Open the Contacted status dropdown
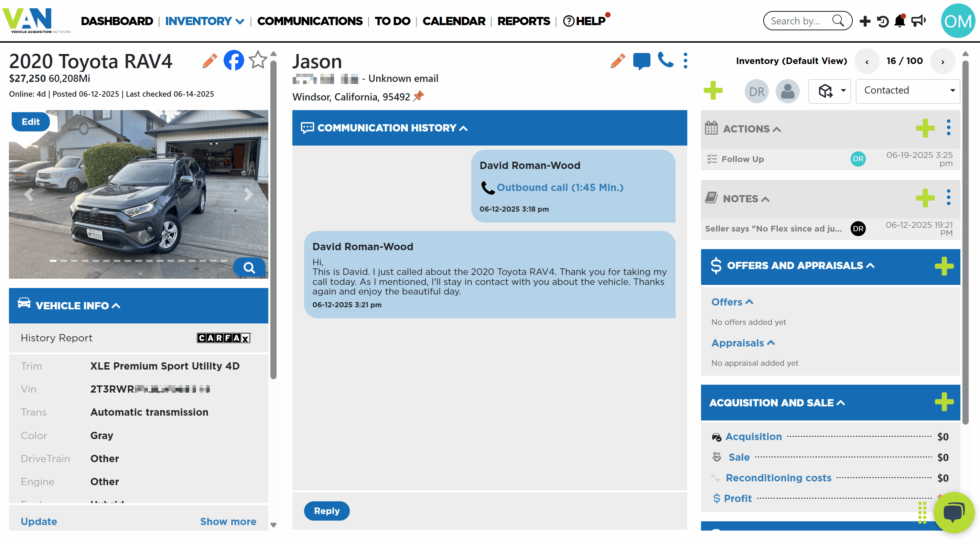The height and width of the screenshot is (544, 980). click(907, 90)
